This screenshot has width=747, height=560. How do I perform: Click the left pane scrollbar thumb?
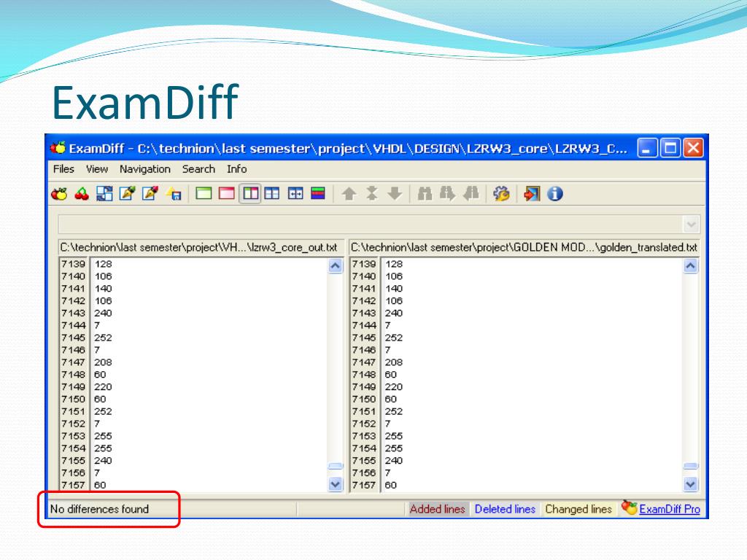(336, 466)
